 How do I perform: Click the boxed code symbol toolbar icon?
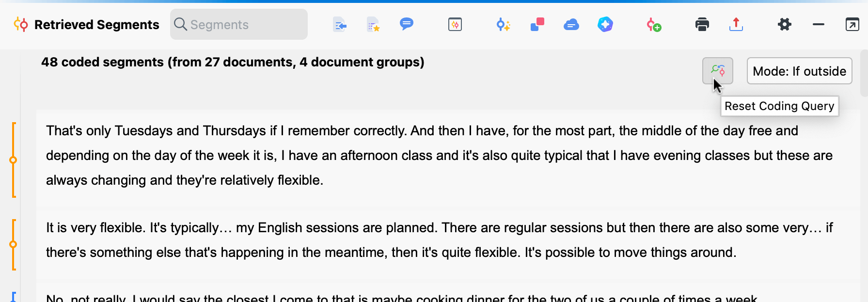(x=455, y=24)
